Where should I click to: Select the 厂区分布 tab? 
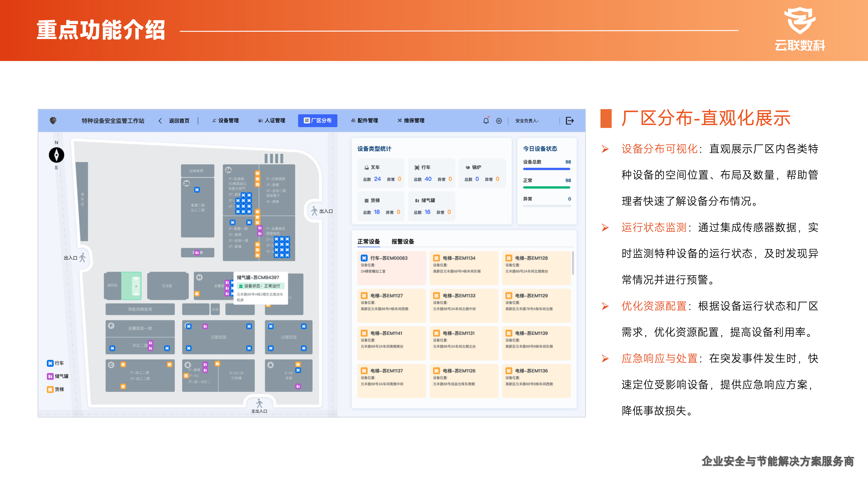pos(317,121)
